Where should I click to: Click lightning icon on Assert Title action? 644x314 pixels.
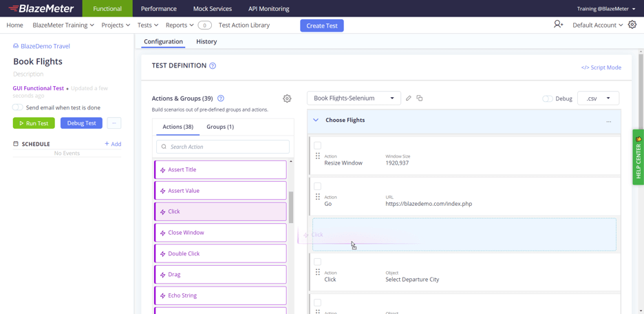[162, 170]
